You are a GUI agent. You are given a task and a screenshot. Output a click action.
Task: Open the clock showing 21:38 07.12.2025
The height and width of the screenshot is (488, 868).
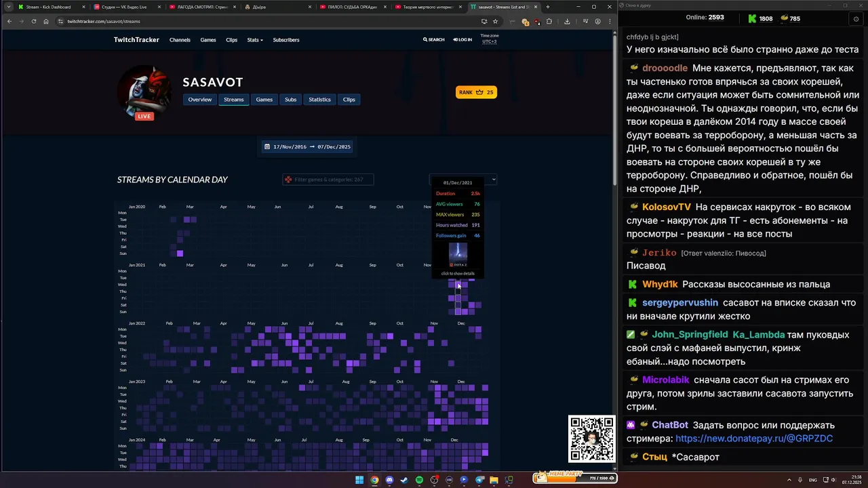[851, 480]
